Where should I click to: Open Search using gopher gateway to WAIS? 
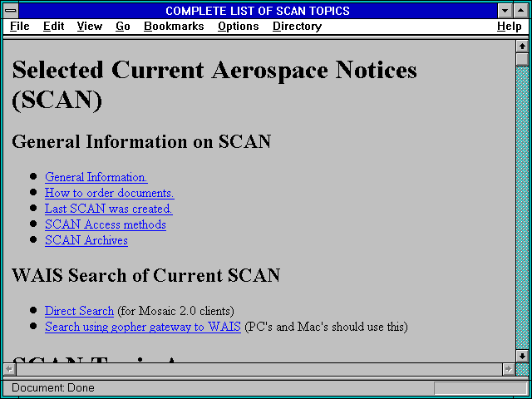(143, 327)
